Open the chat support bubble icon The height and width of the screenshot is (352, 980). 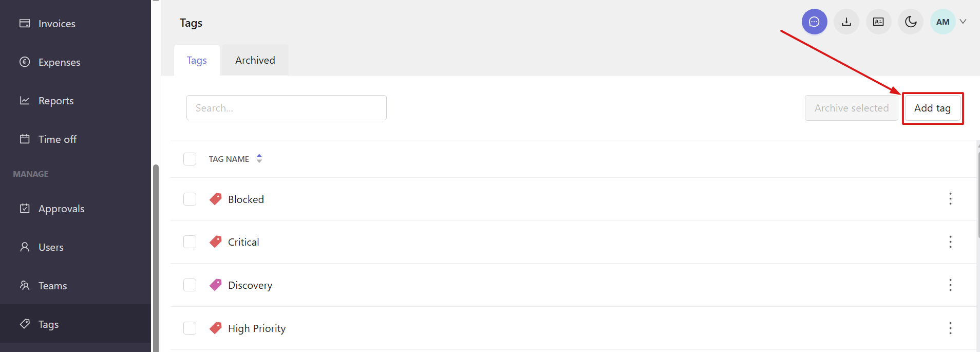coord(814,22)
